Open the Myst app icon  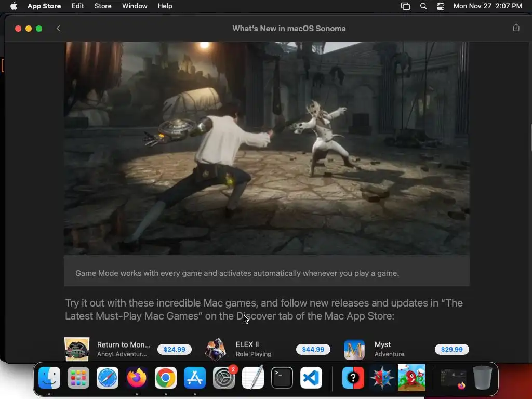[354, 349]
